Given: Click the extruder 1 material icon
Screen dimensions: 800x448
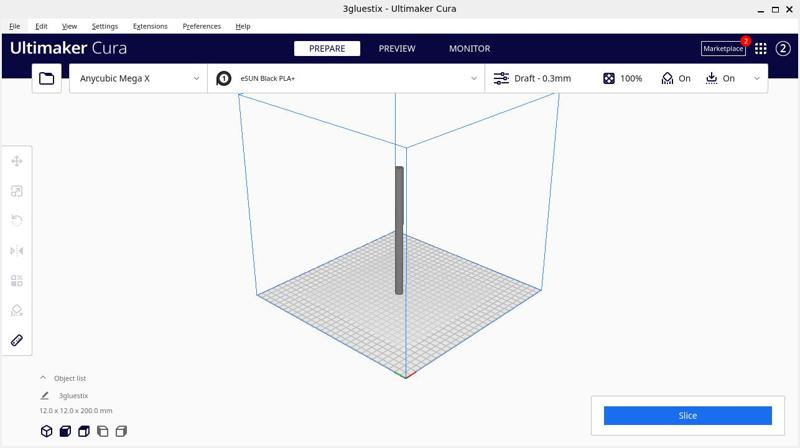Looking at the screenshot, I should [x=223, y=78].
